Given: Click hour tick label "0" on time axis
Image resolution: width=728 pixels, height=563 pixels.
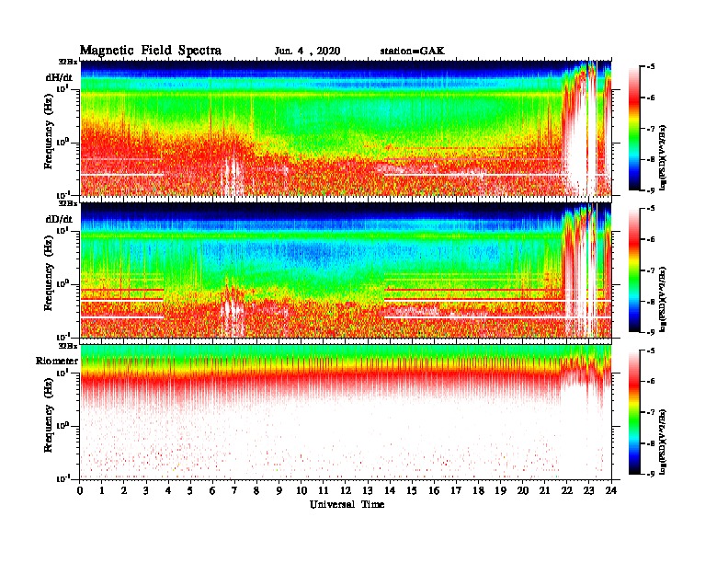Looking at the screenshot, I should (80, 490).
